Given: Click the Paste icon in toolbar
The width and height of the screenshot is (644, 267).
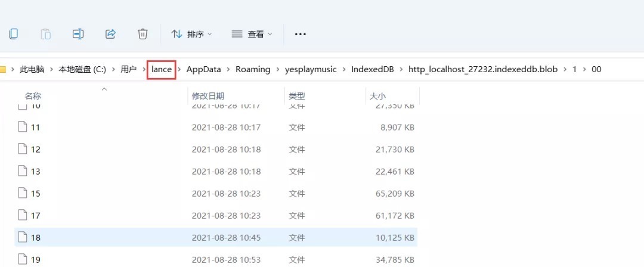Looking at the screenshot, I should [x=46, y=34].
